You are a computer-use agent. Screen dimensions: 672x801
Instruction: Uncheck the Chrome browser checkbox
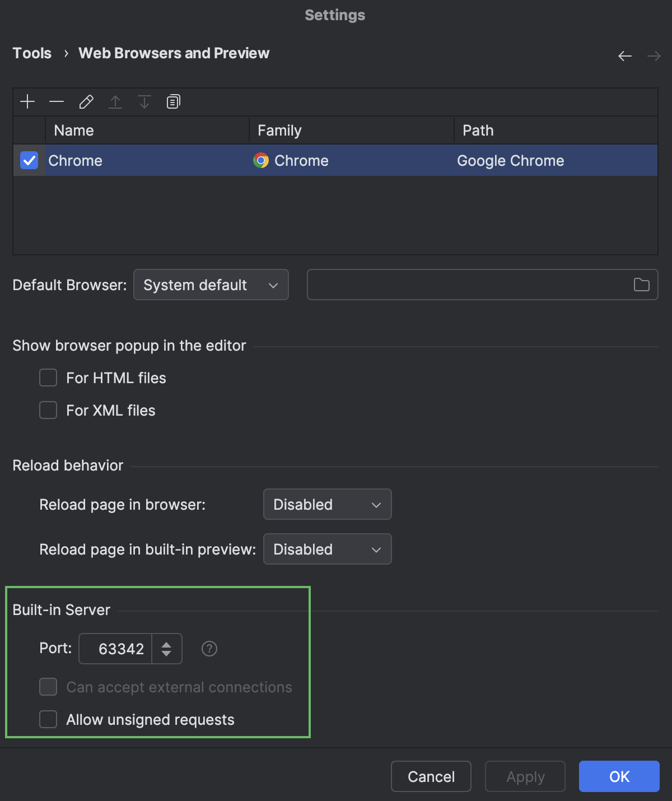[29, 160]
